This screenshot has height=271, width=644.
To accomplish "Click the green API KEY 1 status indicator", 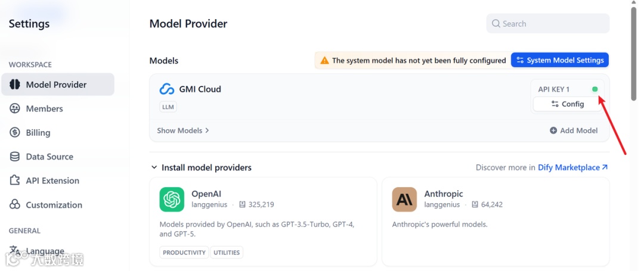I will point(595,89).
